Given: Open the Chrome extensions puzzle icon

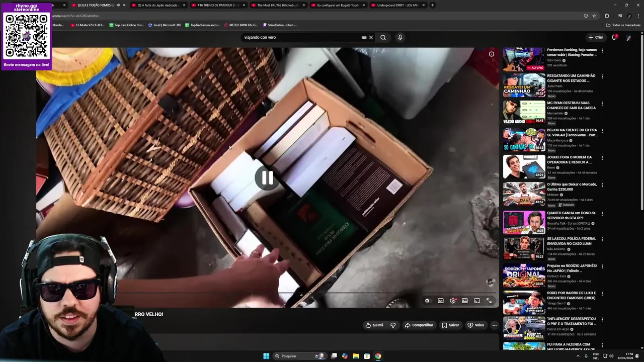Looking at the screenshot, I should 607,16.
